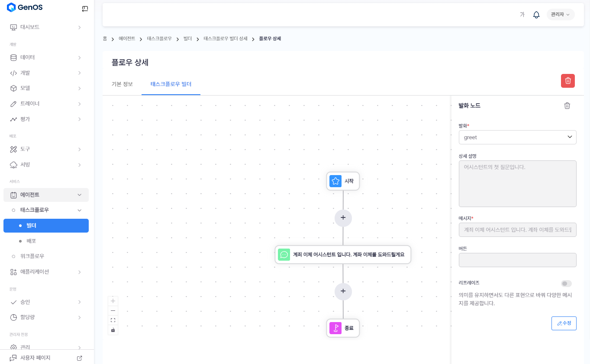Open the 발화 greet dropdown
This screenshot has height=364, width=590.
517,137
